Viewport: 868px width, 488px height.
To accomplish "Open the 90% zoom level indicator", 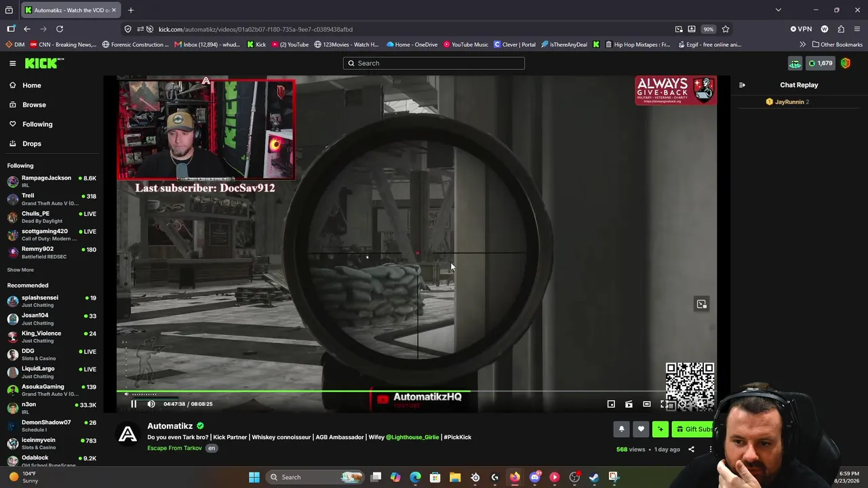I will click(708, 29).
